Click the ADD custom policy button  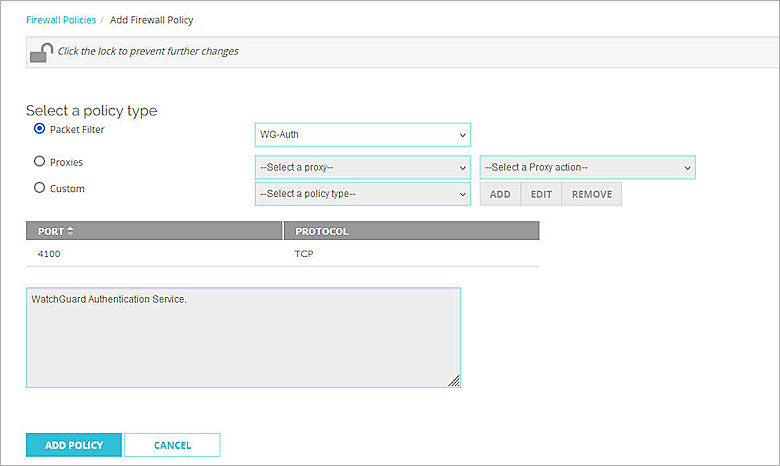pos(500,194)
